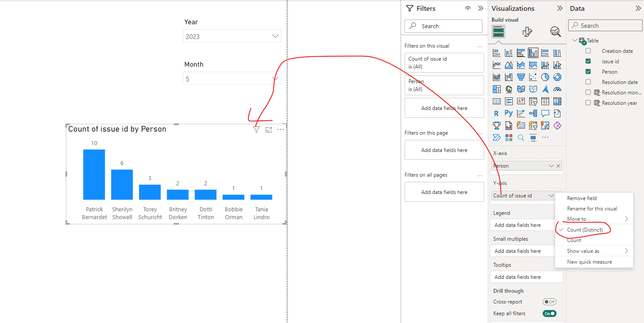This screenshot has height=323, width=644.
Task: Check the Creation date field
Action: [588, 51]
